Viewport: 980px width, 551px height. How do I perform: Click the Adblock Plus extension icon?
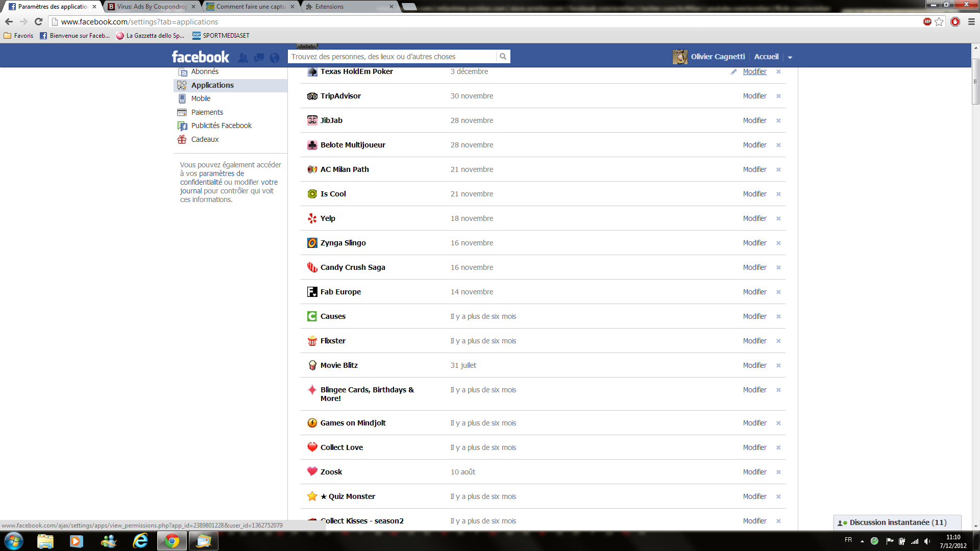pyautogui.click(x=927, y=21)
